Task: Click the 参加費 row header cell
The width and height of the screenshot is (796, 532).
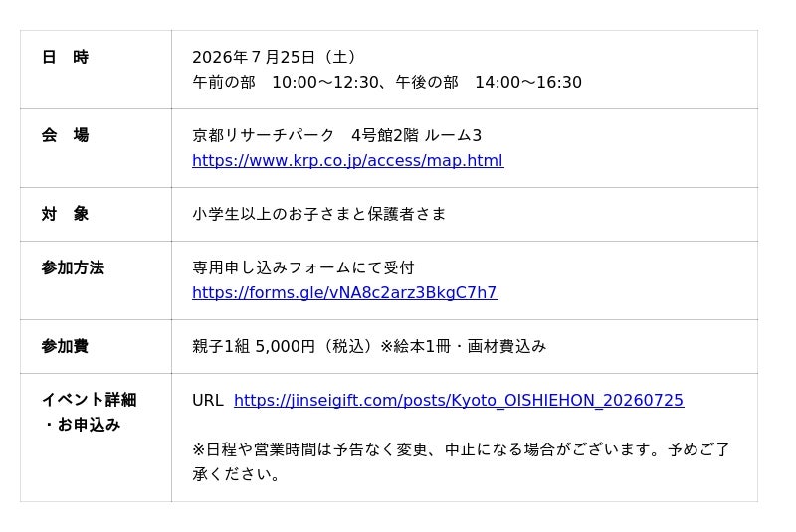Action: [96, 346]
